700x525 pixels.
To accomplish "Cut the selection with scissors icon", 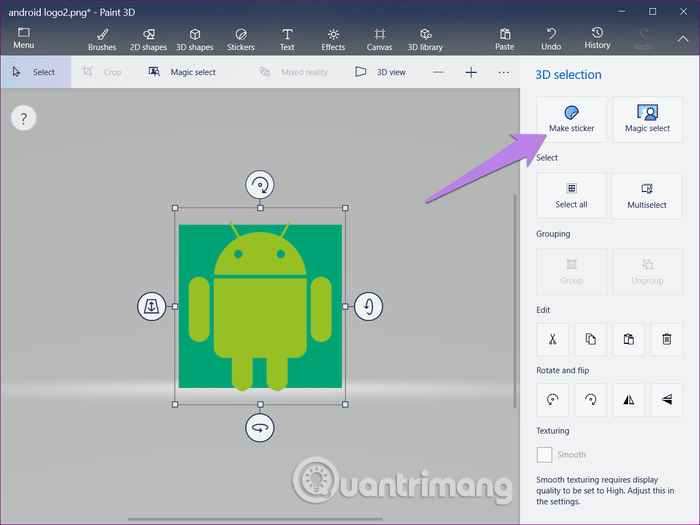I will click(x=553, y=339).
